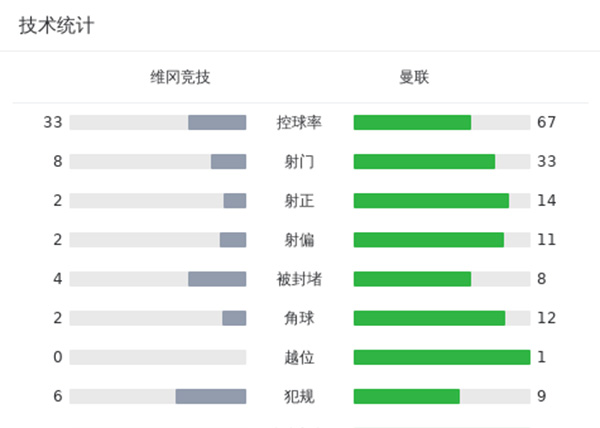The height and width of the screenshot is (428, 600).
Task: Click 曼联's green 控球率 bar
Action: pyautogui.click(x=412, y=122)
